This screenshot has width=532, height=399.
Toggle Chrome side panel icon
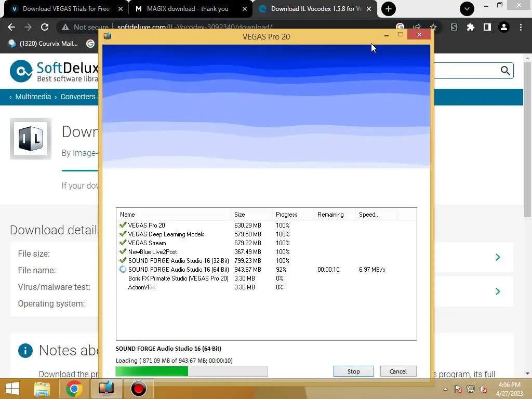487,27
